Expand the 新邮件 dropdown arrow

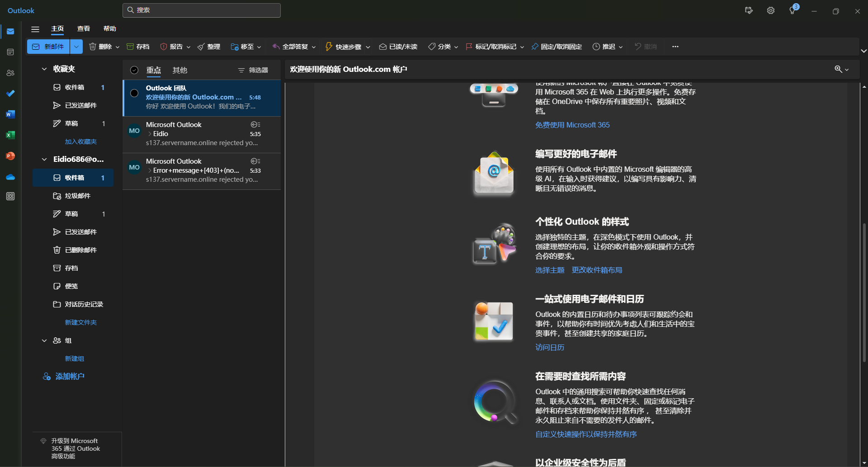coord(76,47)
